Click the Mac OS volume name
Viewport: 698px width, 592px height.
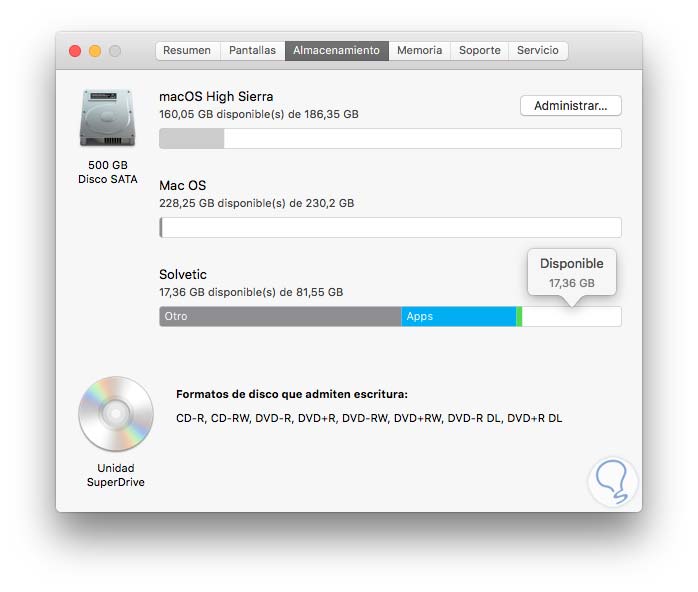coord(183,186)
